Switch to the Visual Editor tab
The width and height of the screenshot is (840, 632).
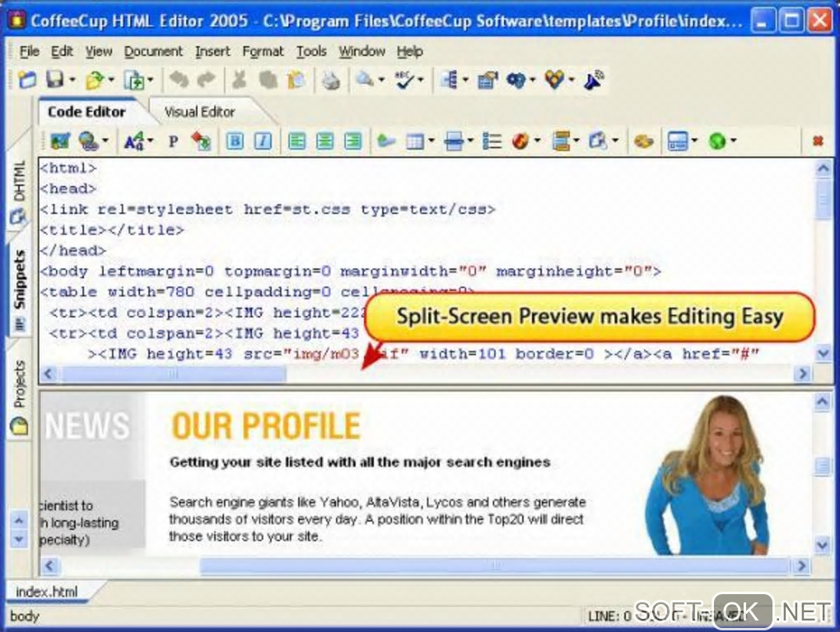point(199,112)
